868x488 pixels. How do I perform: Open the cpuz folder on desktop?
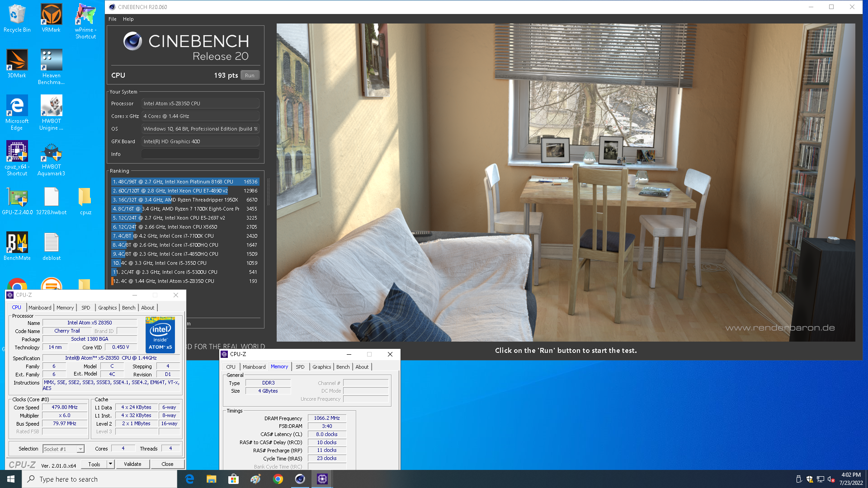pyautogui.click(x=85, y=201)
